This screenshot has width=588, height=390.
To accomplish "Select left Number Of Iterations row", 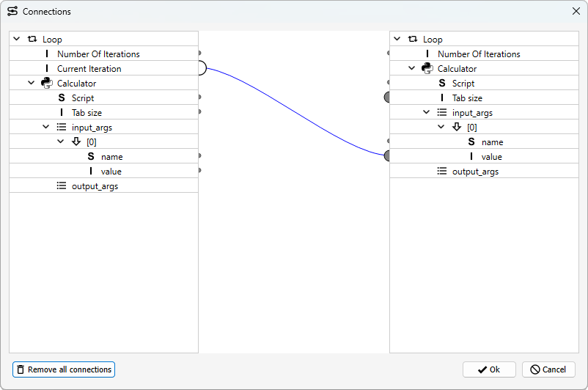I will coord(103,54).
